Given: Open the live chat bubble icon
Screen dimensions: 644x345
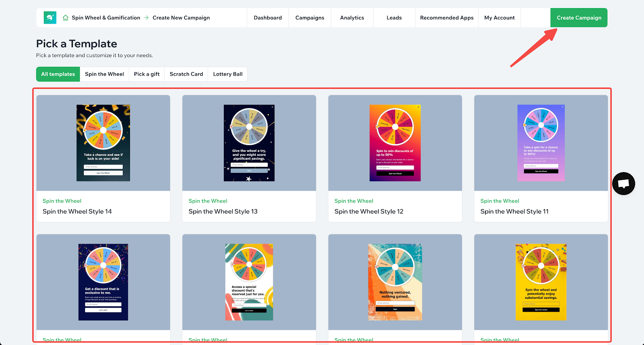Looking at the screenshot, I should tap(623, 184).
